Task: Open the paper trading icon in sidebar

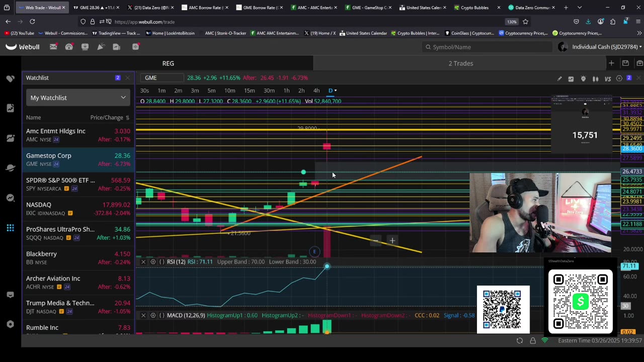Action: coord(11,138)
